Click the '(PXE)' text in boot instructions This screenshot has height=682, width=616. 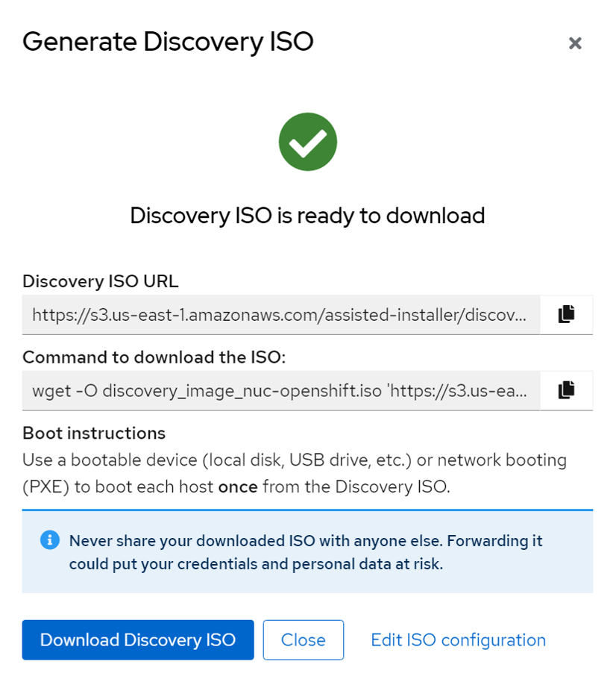click(x=46, y=487)
